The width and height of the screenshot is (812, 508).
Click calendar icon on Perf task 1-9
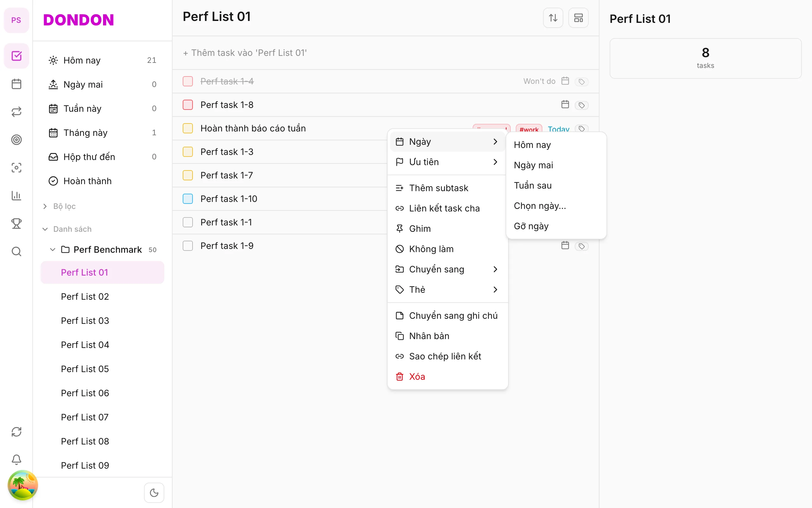click(x=565, y=246)
